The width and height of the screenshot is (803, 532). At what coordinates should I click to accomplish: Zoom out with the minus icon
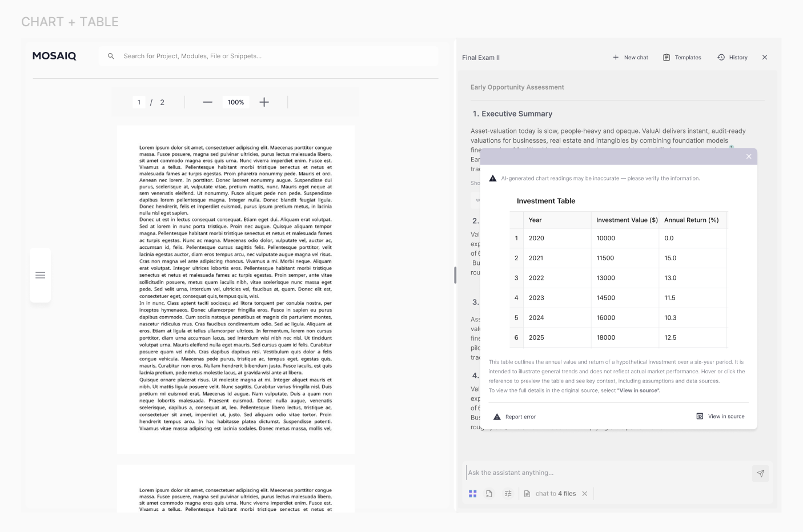pyautogui.click(x=208, y=102)
